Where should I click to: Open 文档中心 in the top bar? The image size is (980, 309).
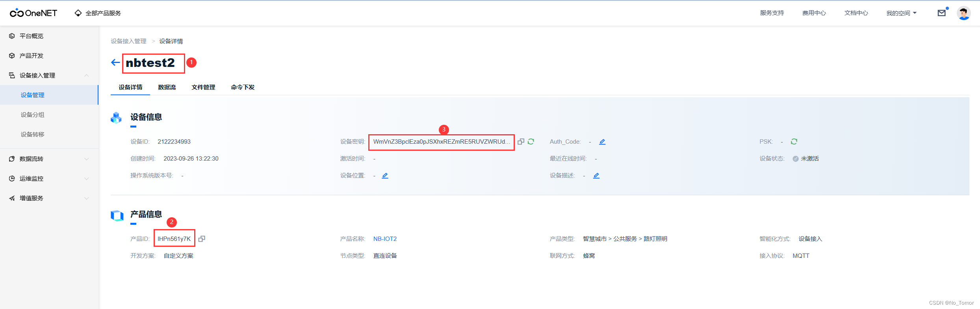856,13
